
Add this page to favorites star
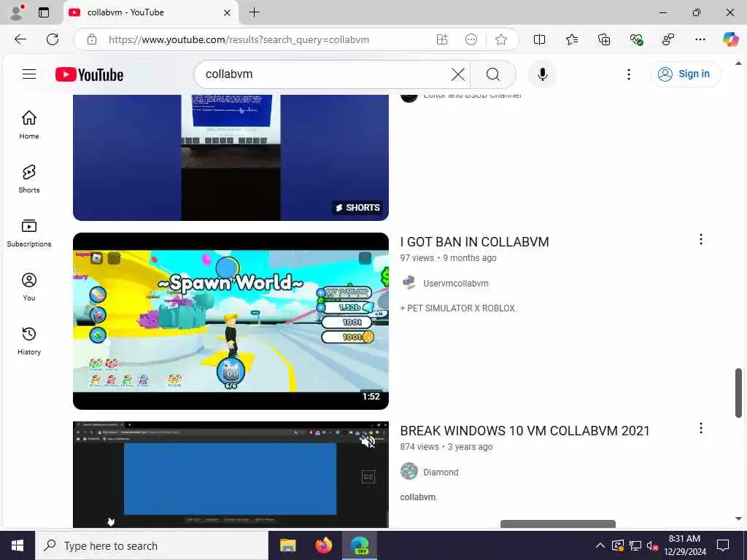point(500,39)
